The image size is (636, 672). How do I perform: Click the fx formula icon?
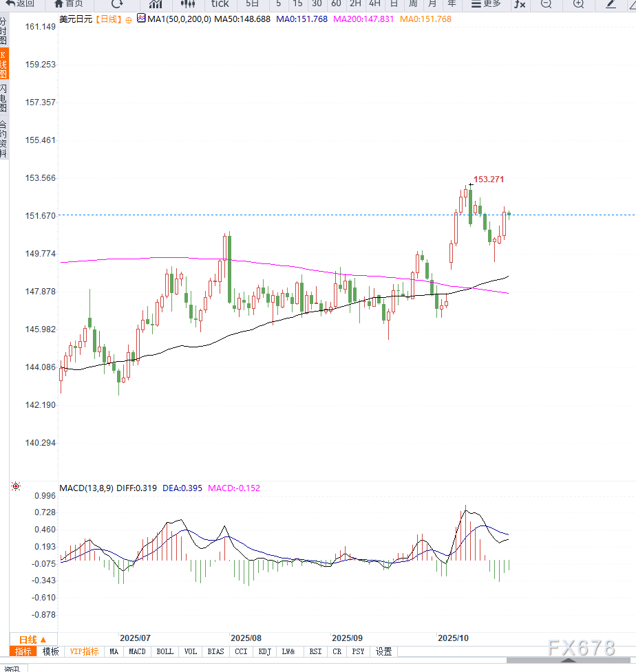click(x=520, y=3)
